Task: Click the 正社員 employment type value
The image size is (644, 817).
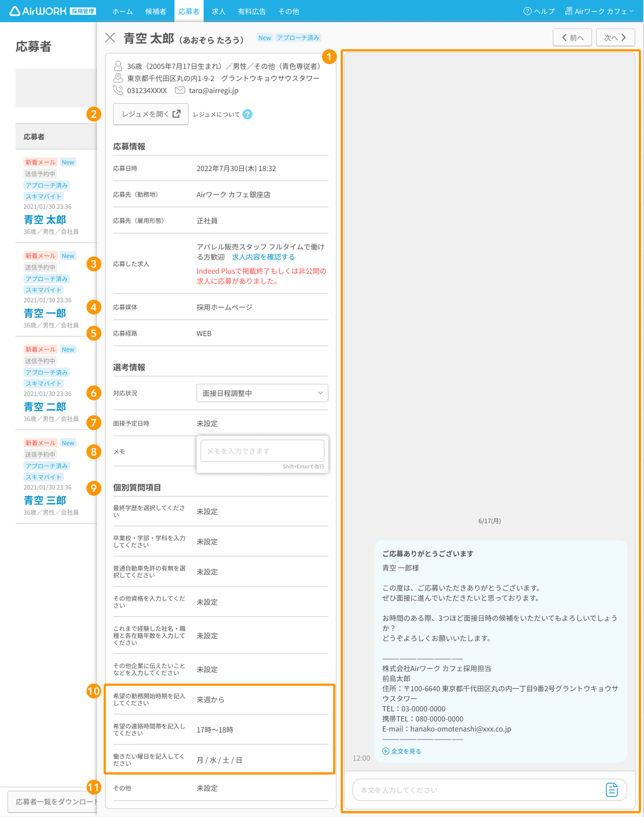Action: tap(207, 221)
